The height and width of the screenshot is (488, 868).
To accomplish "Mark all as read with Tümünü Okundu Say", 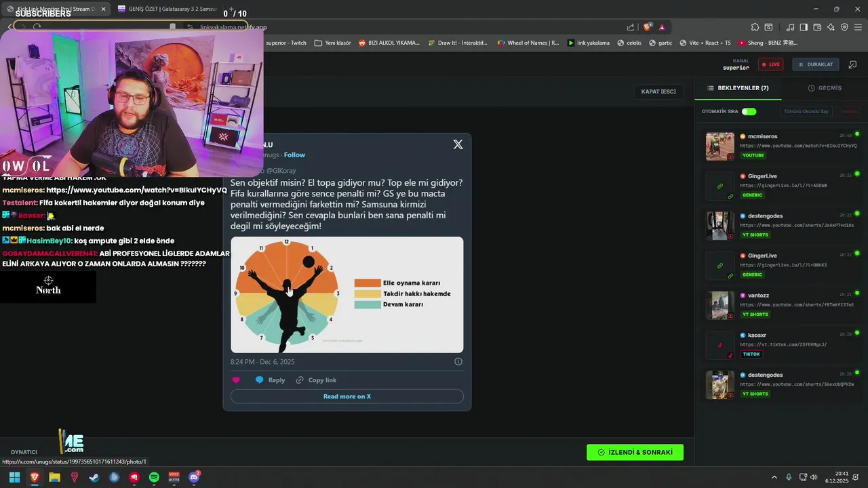I will coord(806,111).
